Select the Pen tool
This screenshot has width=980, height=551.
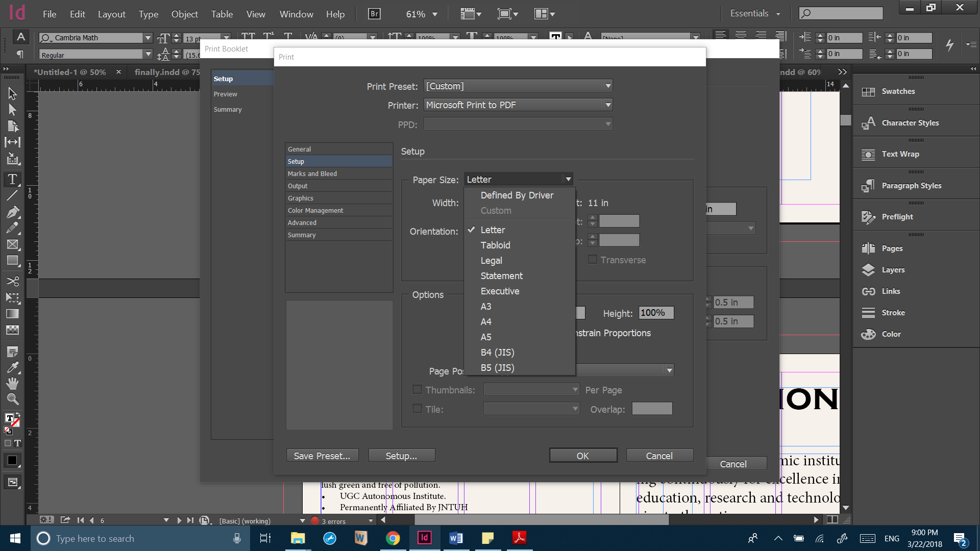[x=13, y=212]
